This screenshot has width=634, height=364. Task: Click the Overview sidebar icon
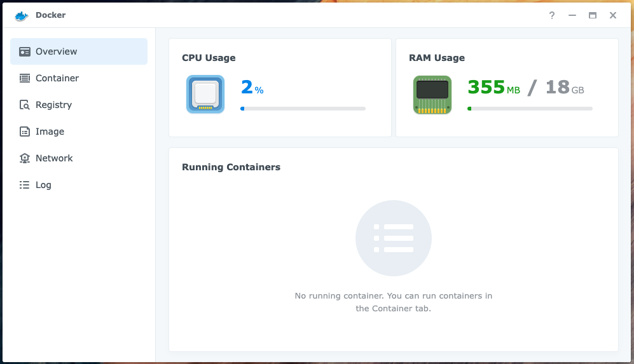(25, 51)
